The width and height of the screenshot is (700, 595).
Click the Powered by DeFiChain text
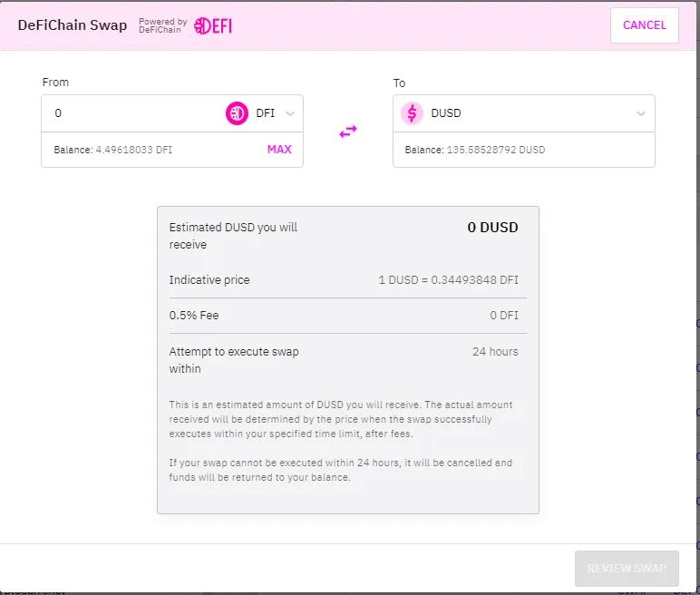click(x=162, y=25)
